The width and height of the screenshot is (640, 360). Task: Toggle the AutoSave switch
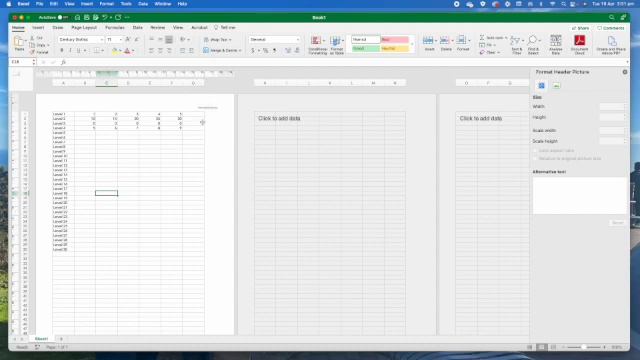click(62, 18)
